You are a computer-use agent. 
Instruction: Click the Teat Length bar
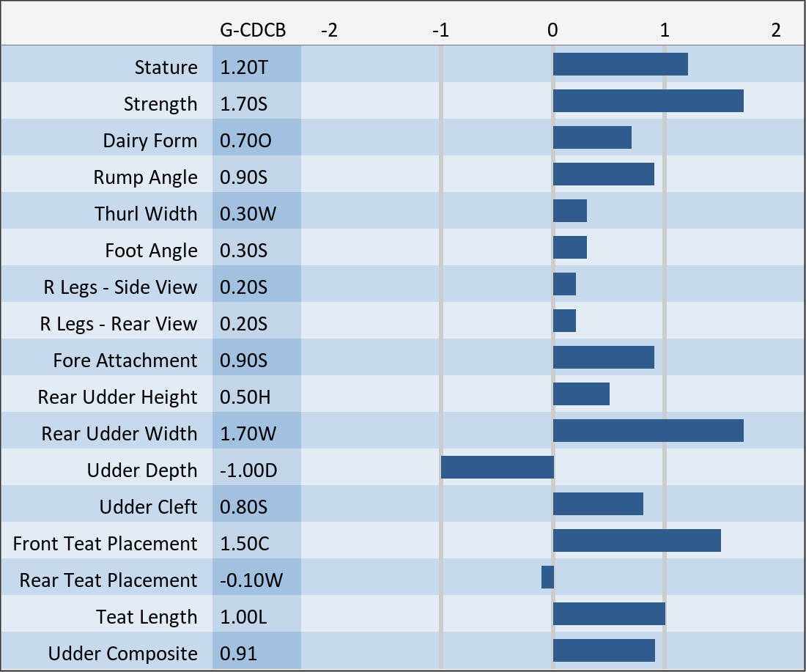click(x=609, y=613)
